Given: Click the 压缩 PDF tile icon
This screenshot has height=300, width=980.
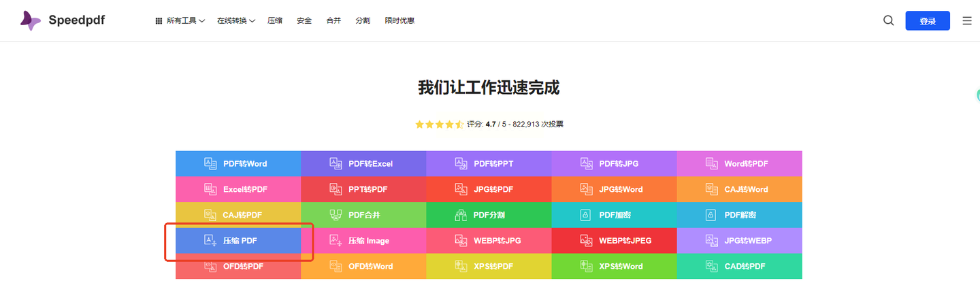Looking at the screenshot, I should pyautogui.click(x=210, y=240).
